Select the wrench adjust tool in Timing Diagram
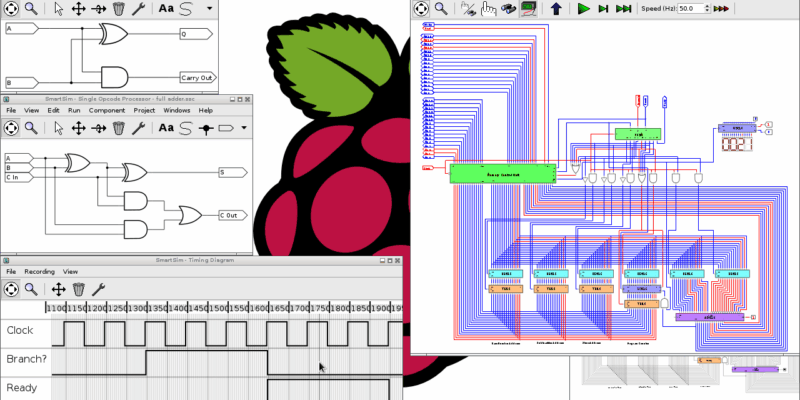Image resolution: width=800 pixels, height=400 pixels. tap(98, 289)
